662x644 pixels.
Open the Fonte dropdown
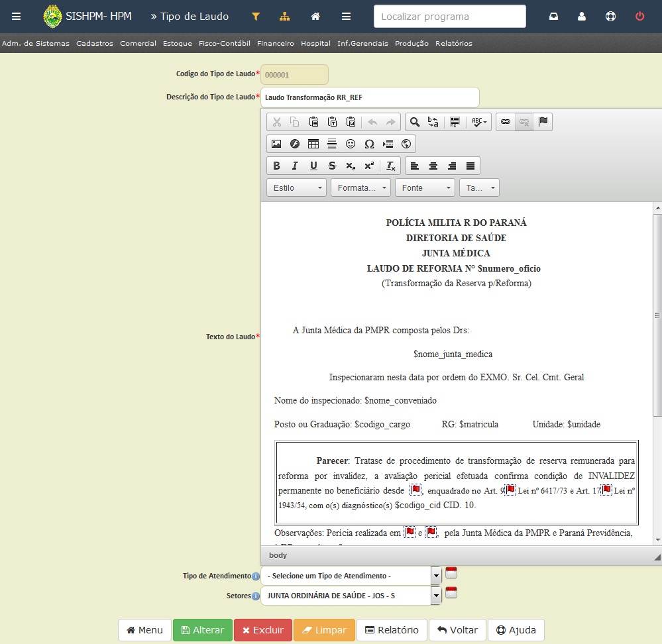tap(425, 188)
